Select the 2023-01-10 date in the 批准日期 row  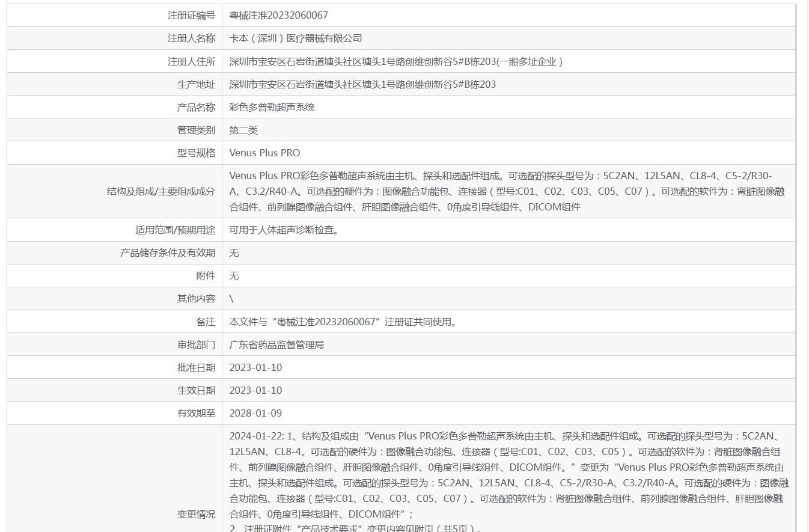[255, 367]
